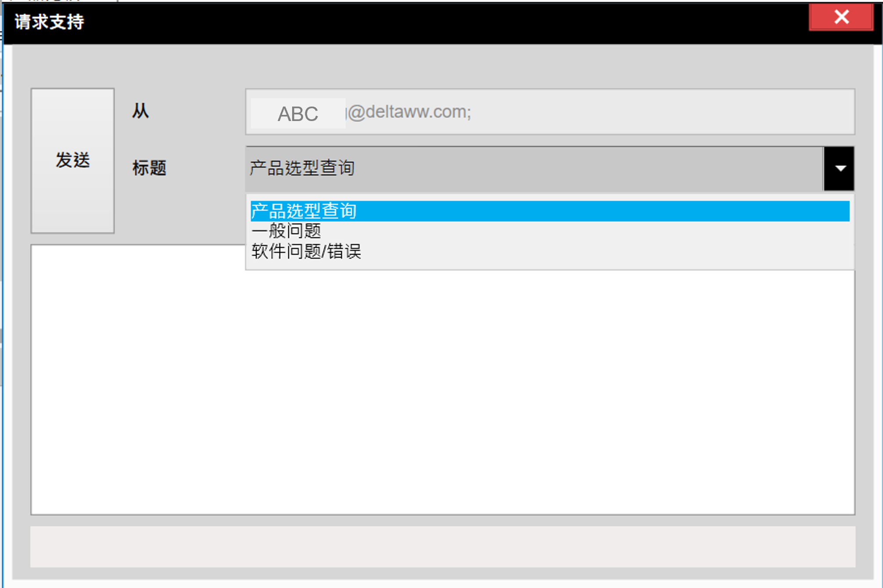Click the bottom gray status bar field
Viewport: 883px width, 588px height.
[442, 546]
